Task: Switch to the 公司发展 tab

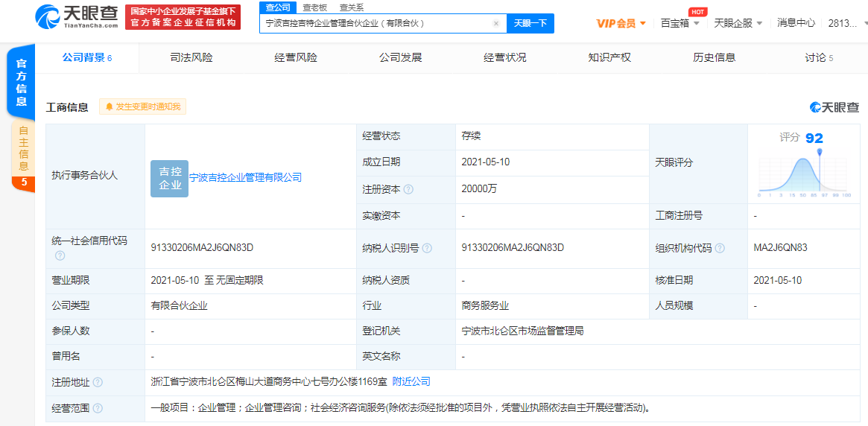Action: pos(400,57)
